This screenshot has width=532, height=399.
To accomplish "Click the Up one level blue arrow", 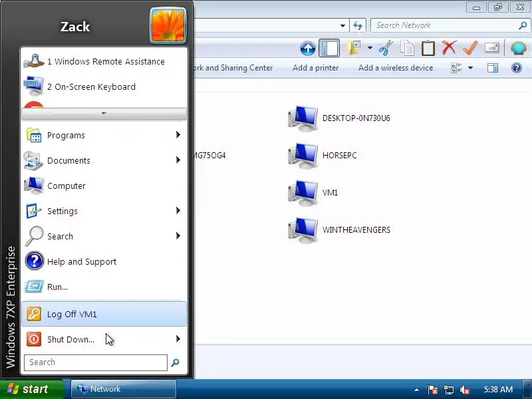I will (308, 49).
